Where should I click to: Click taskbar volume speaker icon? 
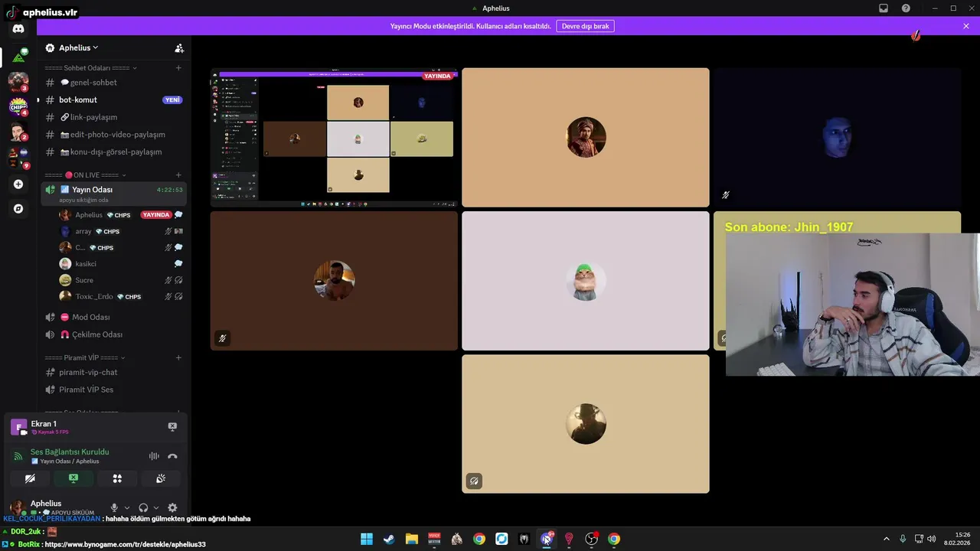pyautogui.click(x=932, y=539)
